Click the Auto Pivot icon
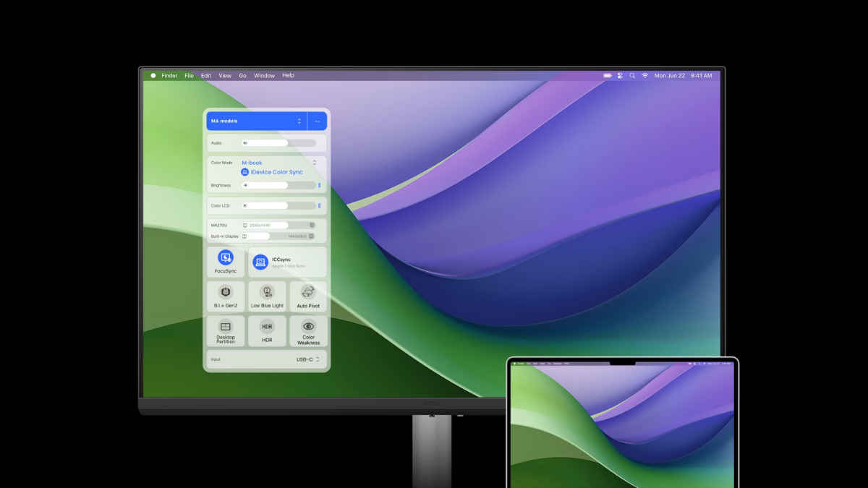This screenshot has height=488, width=868. (x=308, y=293)
